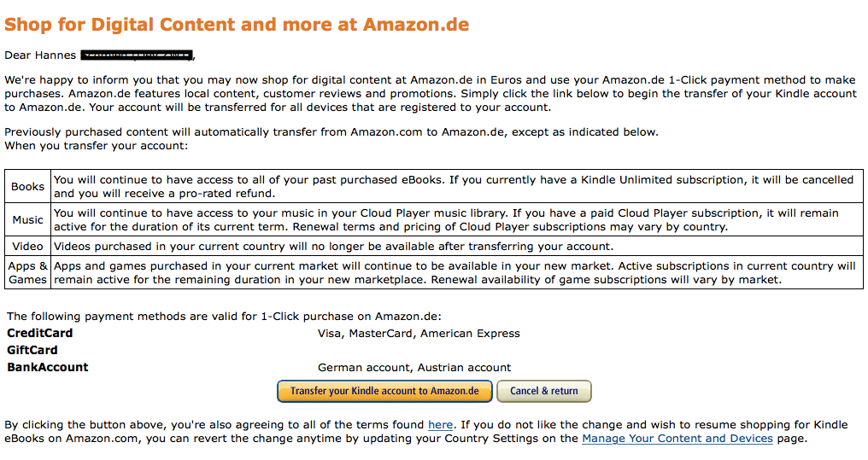This screenshot has width=868, height=460.
Task: Click the German account, Austrian account text
Action: pos(414,368)
